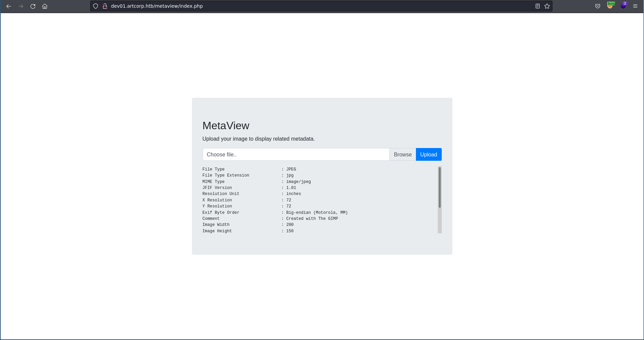The width and height of the screenshot is (644, 340).
Task: Toggle reader view in address bar
Action: pos(537,6)
